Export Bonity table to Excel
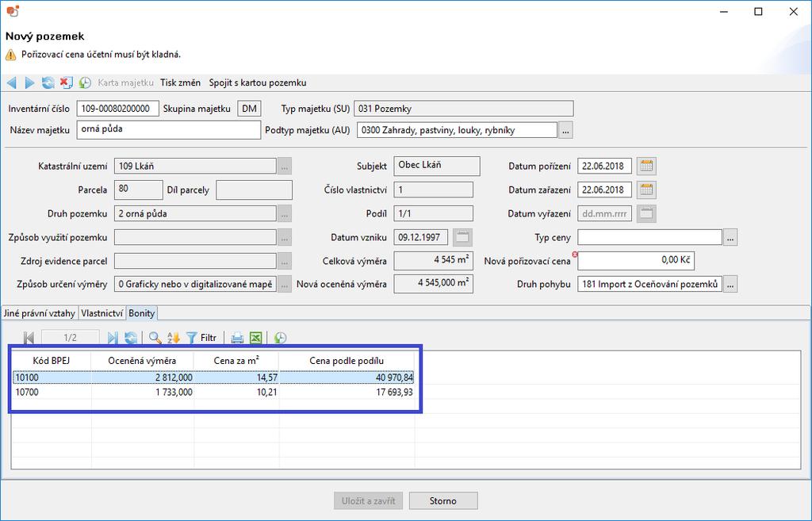Image resolution: width=812 pixels, height=521 pixels. click(256, 338)
